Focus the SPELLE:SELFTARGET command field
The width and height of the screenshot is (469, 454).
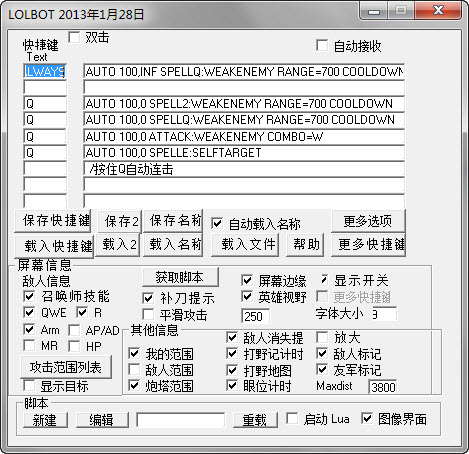[244, 153]
